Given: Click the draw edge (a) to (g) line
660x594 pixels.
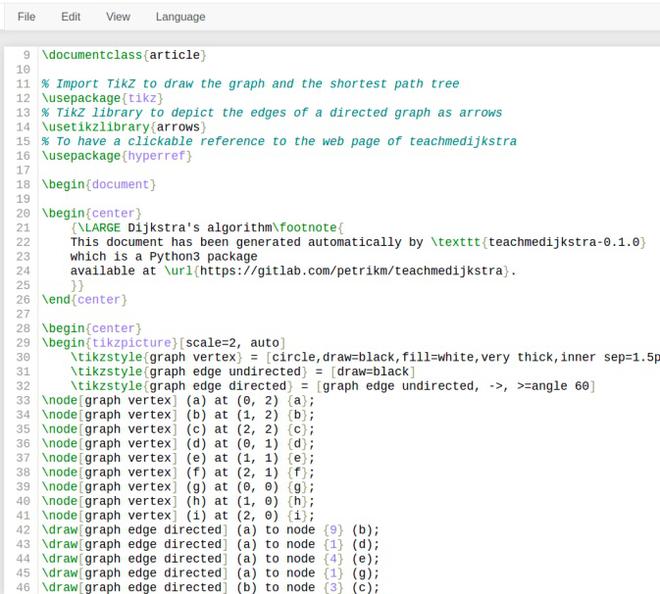Looking at the screenshot, I should click(x=210, y=573).
